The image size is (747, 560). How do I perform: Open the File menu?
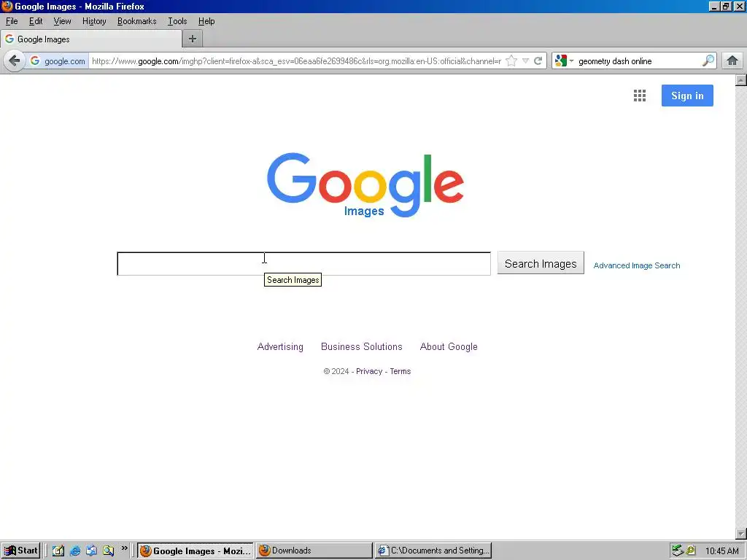[x=12, y=21]
